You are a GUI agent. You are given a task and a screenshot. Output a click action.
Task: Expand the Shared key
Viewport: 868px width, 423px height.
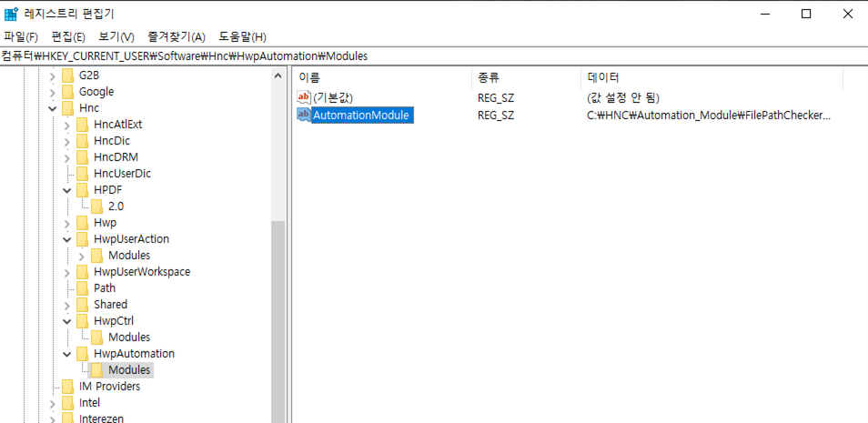tap(67, 305)
